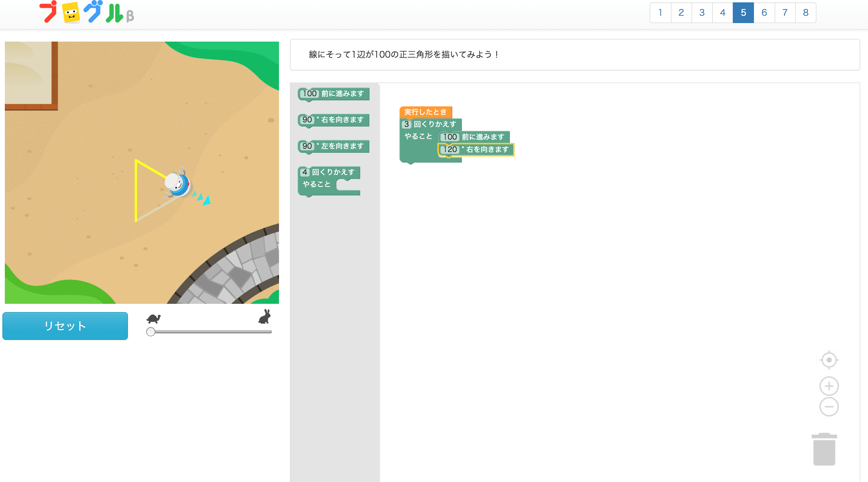This screenshot has height=482, width=868.
Task: Click the trash can icon
Action: 824,449
